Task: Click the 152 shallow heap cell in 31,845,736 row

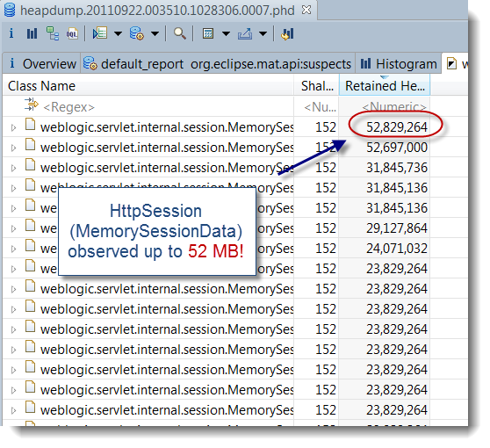Action: pyautogui.click(x=326, y=168)
